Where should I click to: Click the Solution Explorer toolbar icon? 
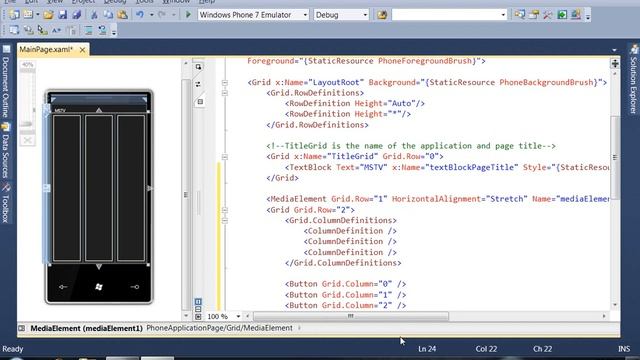(x=520, y=15)
